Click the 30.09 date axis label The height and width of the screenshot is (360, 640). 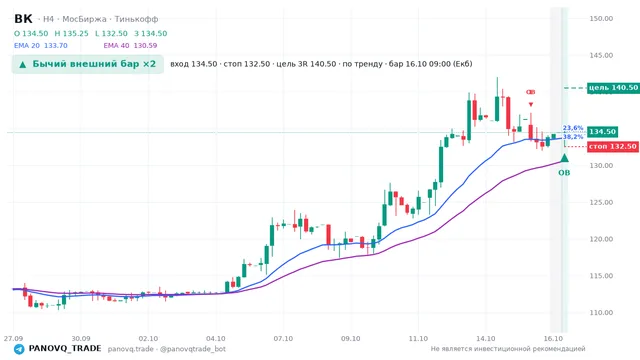[81, 339]
